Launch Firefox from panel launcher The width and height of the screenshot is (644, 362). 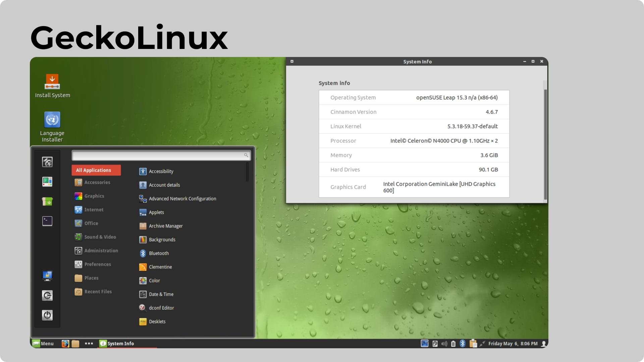pos(65,344)
